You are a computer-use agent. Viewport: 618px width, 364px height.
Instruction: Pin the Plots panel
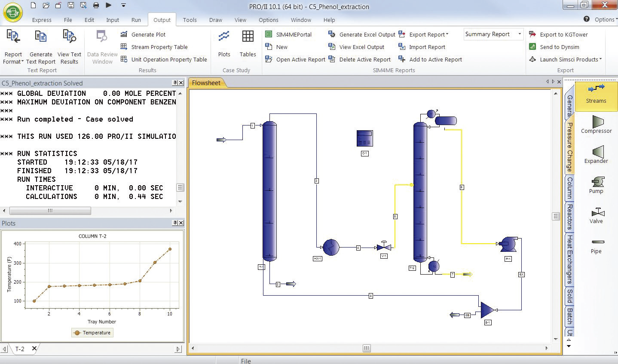click(175, 223)
